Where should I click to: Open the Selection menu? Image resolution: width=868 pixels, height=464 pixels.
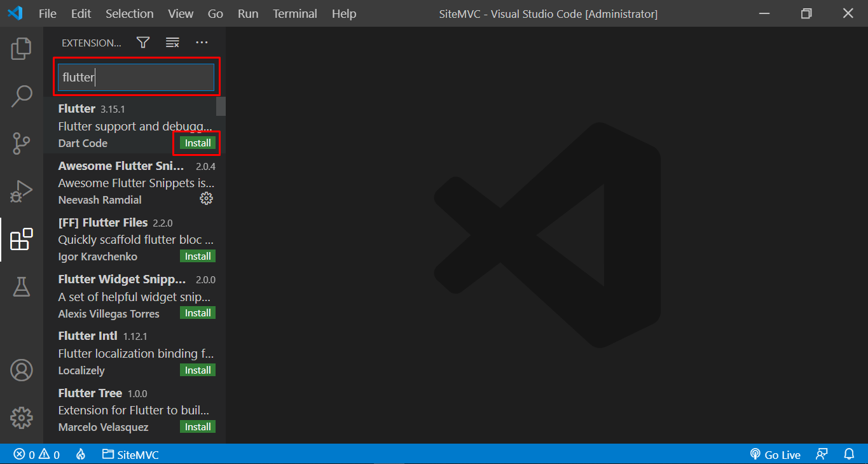point(129,13)
